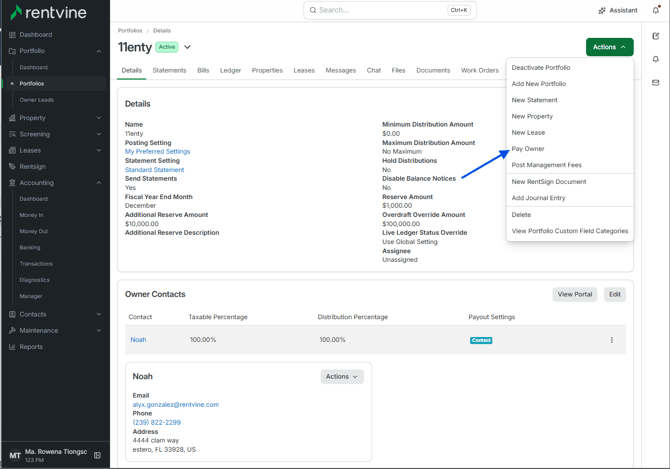Switch to the Ledger tab

tap(230, 70)
